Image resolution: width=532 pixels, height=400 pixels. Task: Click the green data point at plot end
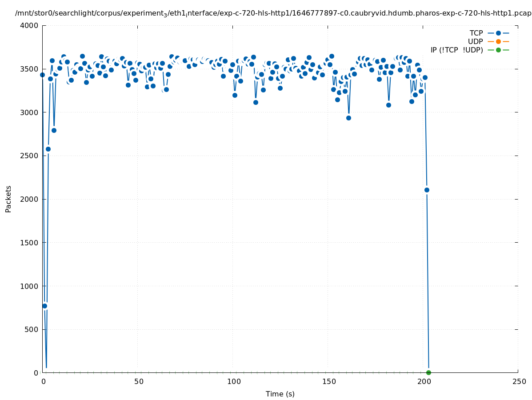click(x=428, y=372)
